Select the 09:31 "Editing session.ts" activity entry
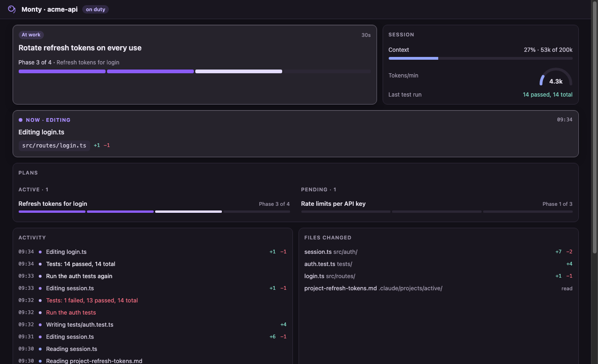 tap(152, 337)
